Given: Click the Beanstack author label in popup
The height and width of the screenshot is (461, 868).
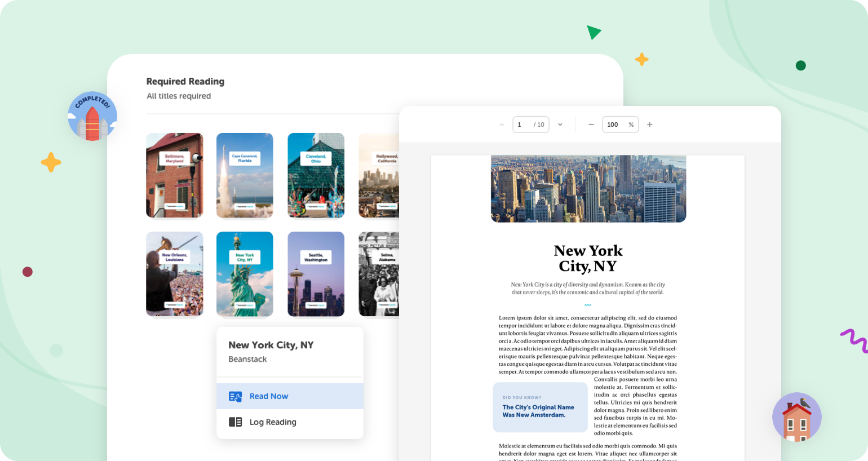Looking at the screenshot, I should pyautogui.click(x=247, y=360).
